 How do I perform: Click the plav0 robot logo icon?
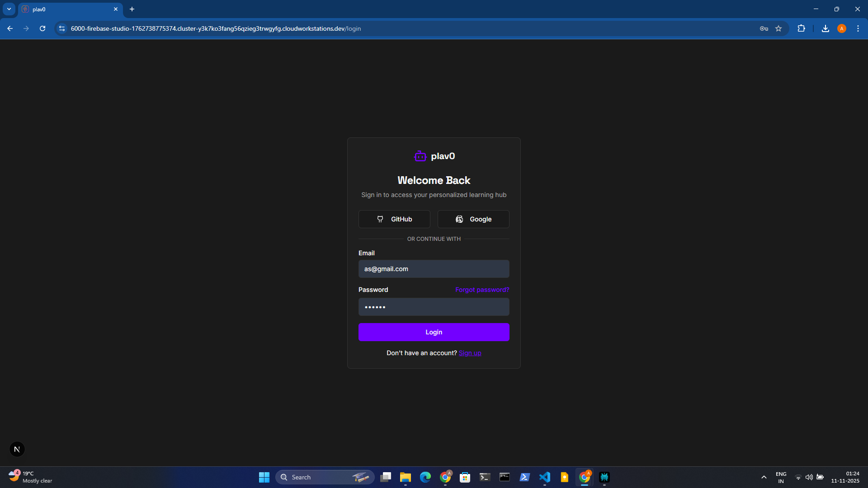pos(420,156)
